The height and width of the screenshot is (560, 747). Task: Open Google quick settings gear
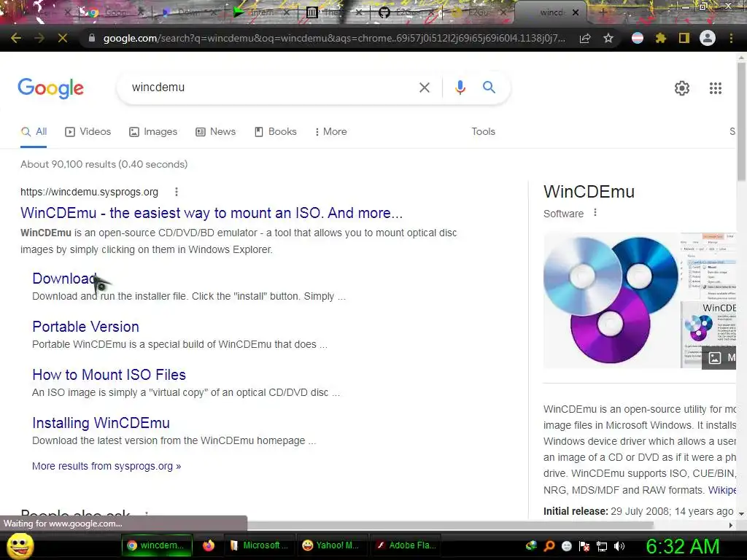click(x=682, y=88)
